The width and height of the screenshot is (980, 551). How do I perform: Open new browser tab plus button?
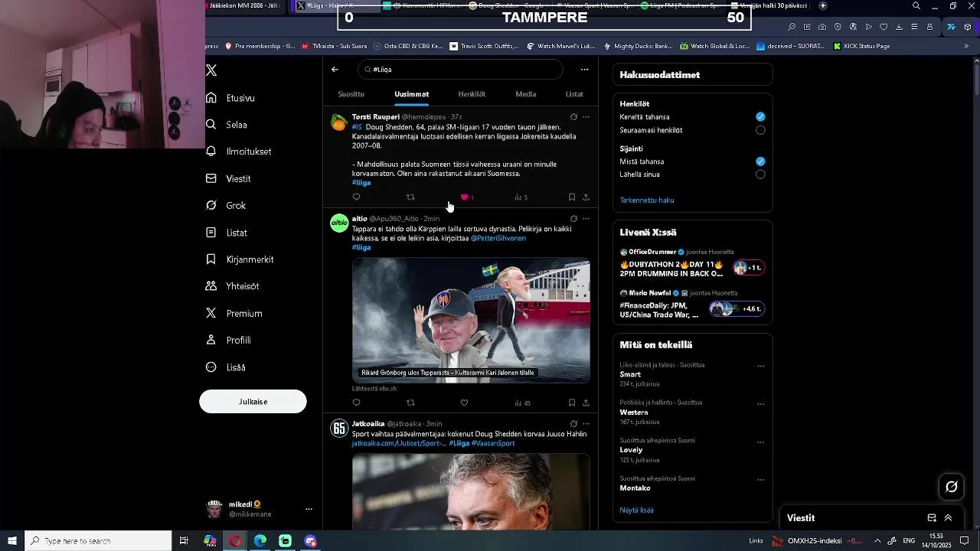click(823, 6)
